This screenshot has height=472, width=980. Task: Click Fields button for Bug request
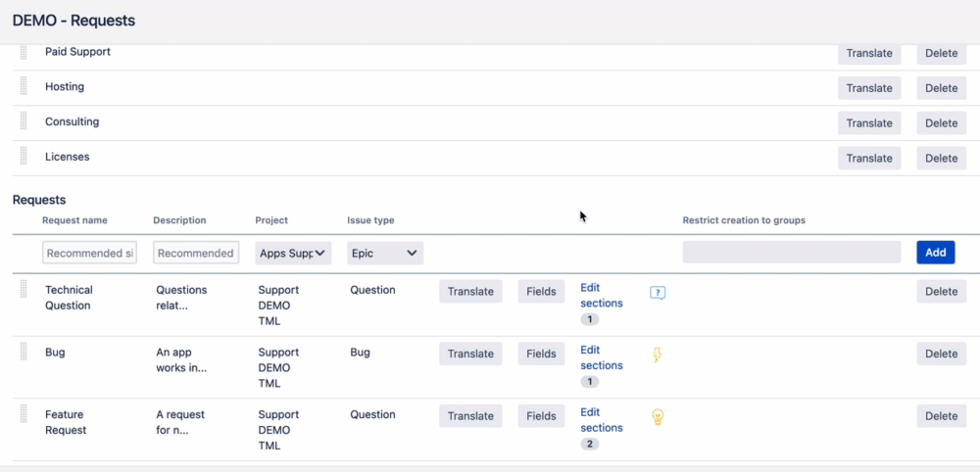click(x=541, y=354)
